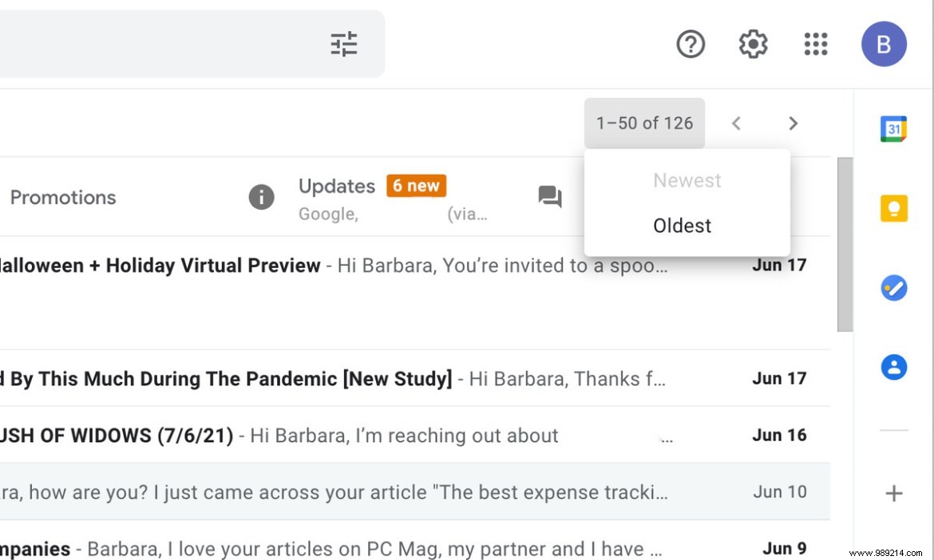Open advanced search options
This screenshot has height=560, width=934.
(343, 45)
